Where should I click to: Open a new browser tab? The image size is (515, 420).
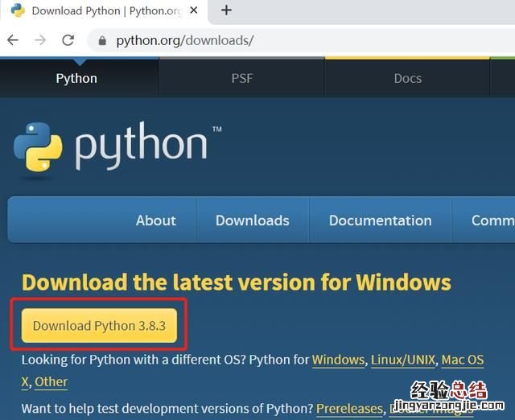click(x=226, y=10)
